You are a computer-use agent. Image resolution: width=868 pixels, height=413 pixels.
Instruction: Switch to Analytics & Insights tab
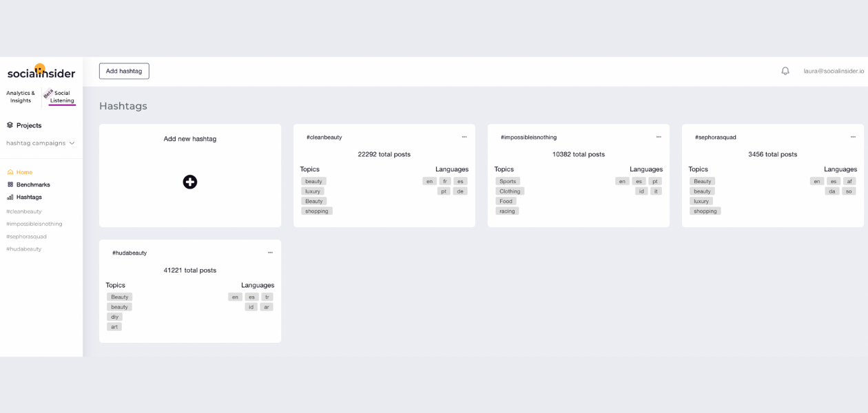click(21, 96)
